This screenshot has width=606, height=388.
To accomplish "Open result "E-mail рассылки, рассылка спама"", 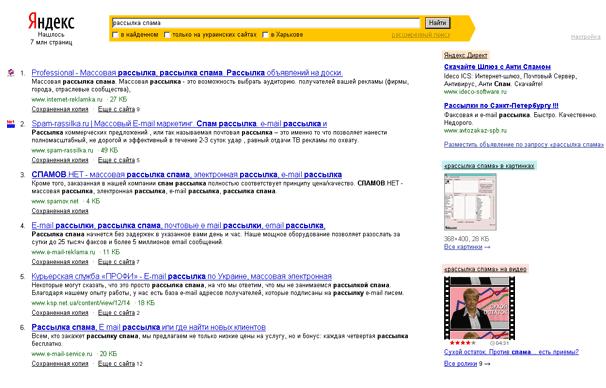I will (x=179, y=225).
